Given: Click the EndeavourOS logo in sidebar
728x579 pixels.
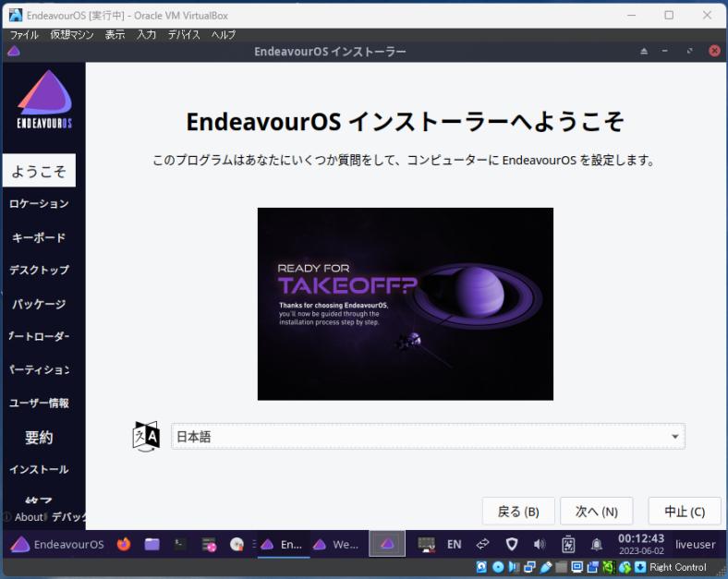Looking at the screenshot, I should (44, 99).
